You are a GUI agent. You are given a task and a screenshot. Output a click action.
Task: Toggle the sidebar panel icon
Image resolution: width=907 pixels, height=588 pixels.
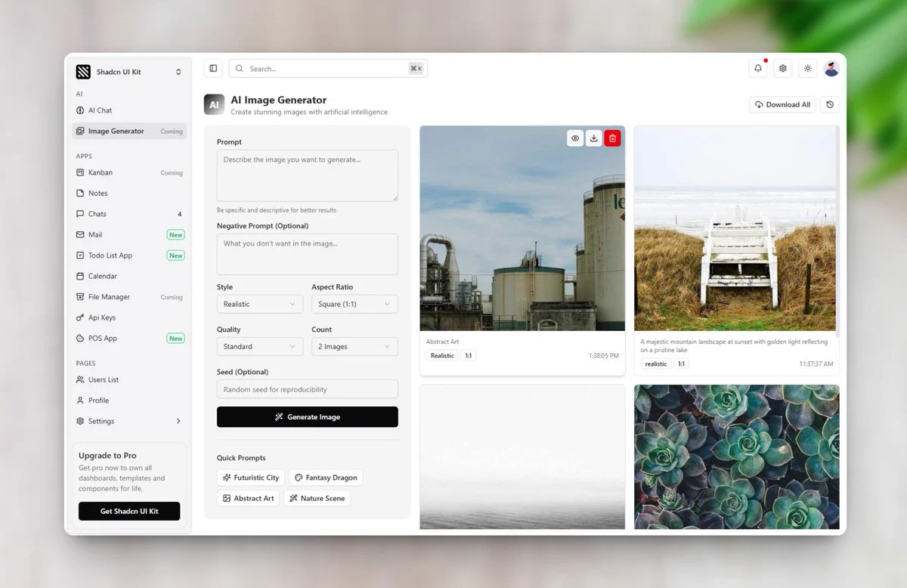pos(213,68)
